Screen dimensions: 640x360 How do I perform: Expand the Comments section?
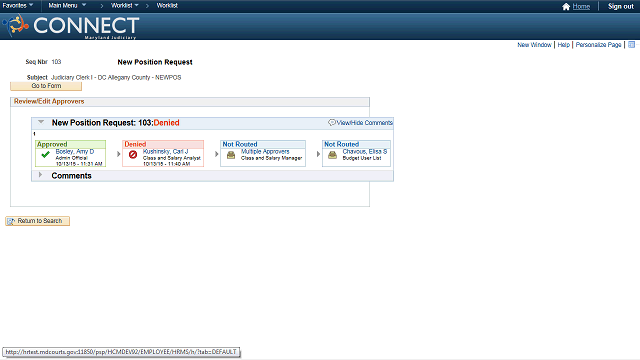coord(40,175)
